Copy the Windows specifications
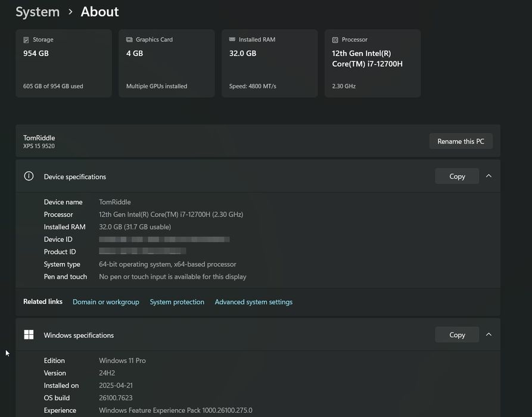 [x=457, y=335]
